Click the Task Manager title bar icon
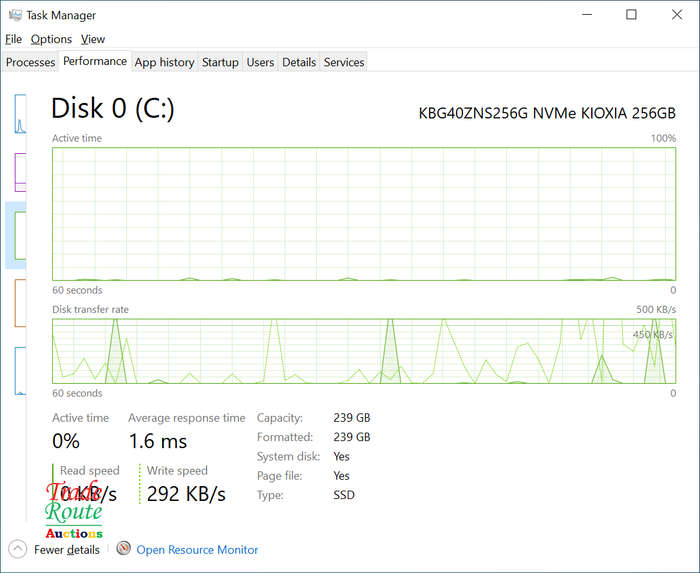 14,15
